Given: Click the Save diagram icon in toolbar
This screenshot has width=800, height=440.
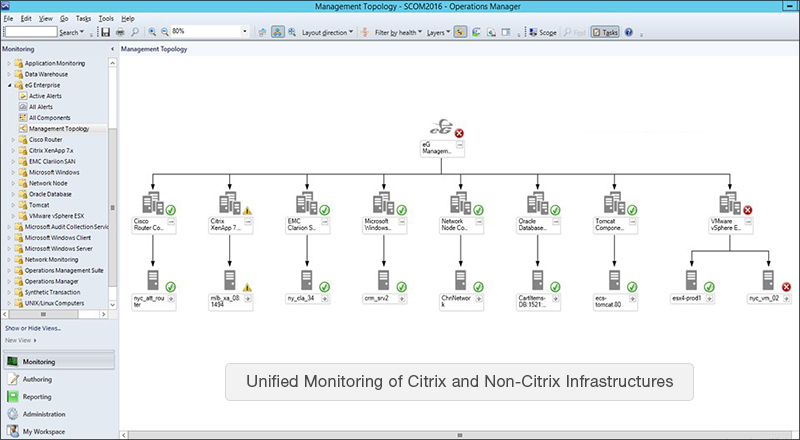Looking at the screenshot, I should click(x=106, y=32).
